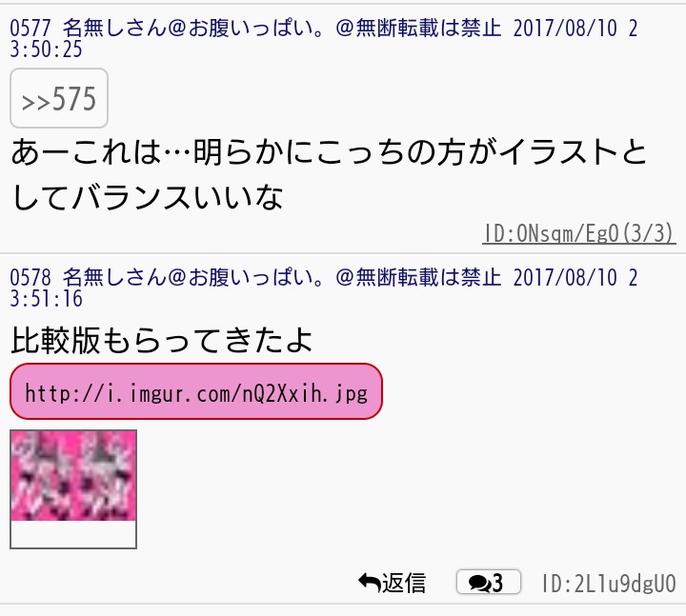Open poster ID:ONsqm/Eg0(3/3) posts
This screenshot has height=616, width=686.
point(579,233)
